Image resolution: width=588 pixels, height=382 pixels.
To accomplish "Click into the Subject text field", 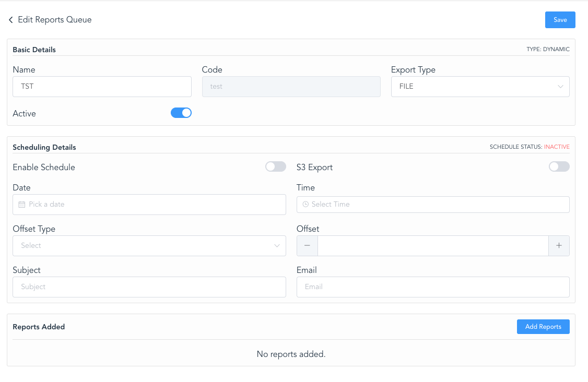I will pyautogui.click(x=149, y=287).
